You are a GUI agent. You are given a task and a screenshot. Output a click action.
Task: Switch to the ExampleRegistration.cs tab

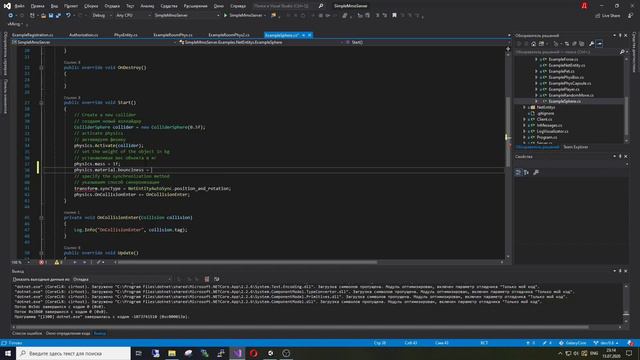point(33,35)
